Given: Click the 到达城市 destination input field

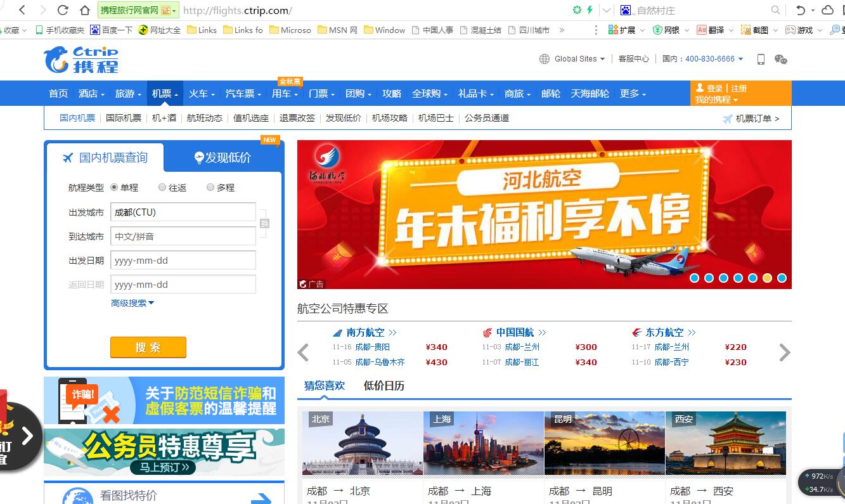Looking at the screenshot, I should point(183,236).
